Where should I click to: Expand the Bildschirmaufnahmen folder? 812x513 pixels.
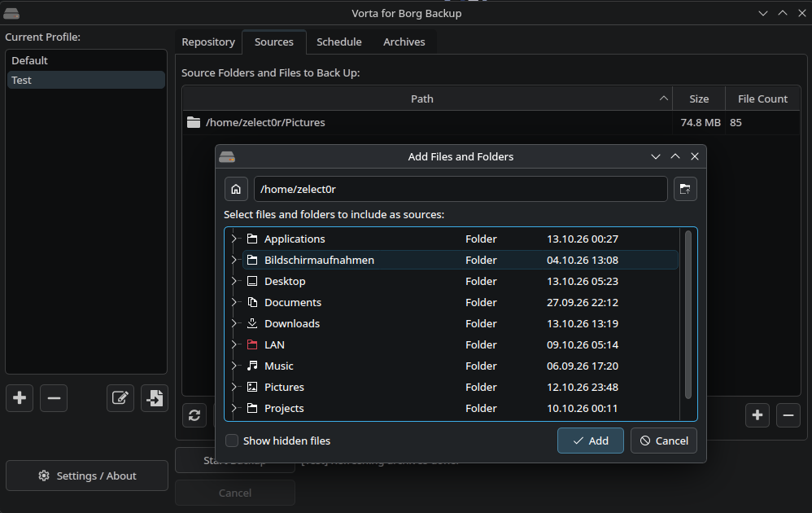(234, 260)
